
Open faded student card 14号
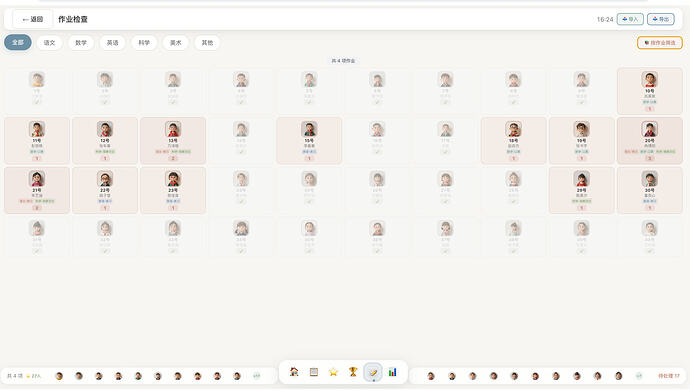241,141
